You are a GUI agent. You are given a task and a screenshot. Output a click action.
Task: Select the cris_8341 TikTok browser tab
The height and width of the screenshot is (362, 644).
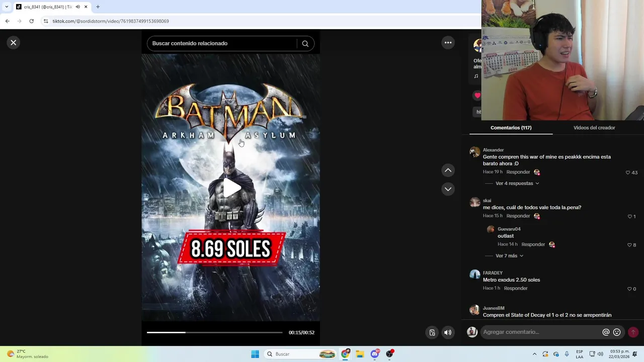[x=51, y=7]
